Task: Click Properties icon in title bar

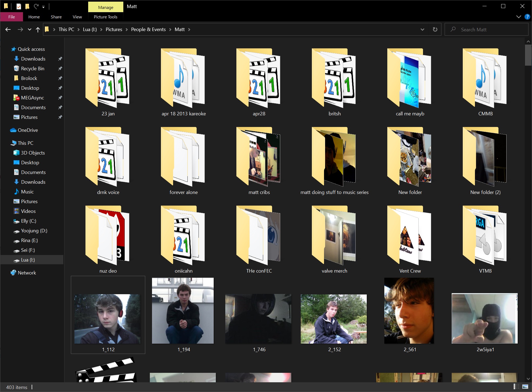Action: coord(19,6)
